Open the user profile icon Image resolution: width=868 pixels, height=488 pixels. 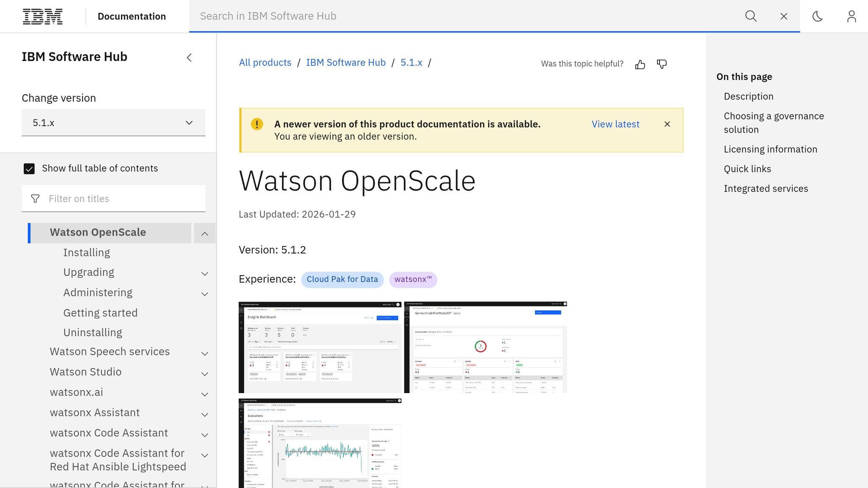click(851, 16)
